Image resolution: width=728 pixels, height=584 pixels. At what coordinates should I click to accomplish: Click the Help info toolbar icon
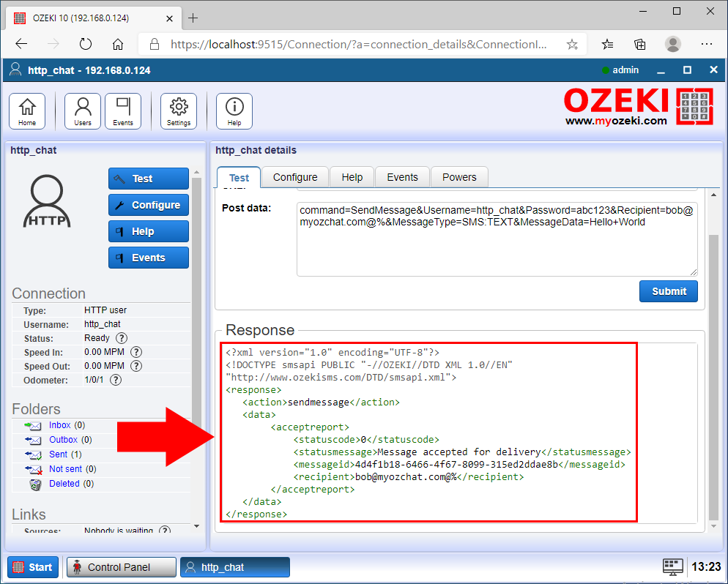(234, 111)
